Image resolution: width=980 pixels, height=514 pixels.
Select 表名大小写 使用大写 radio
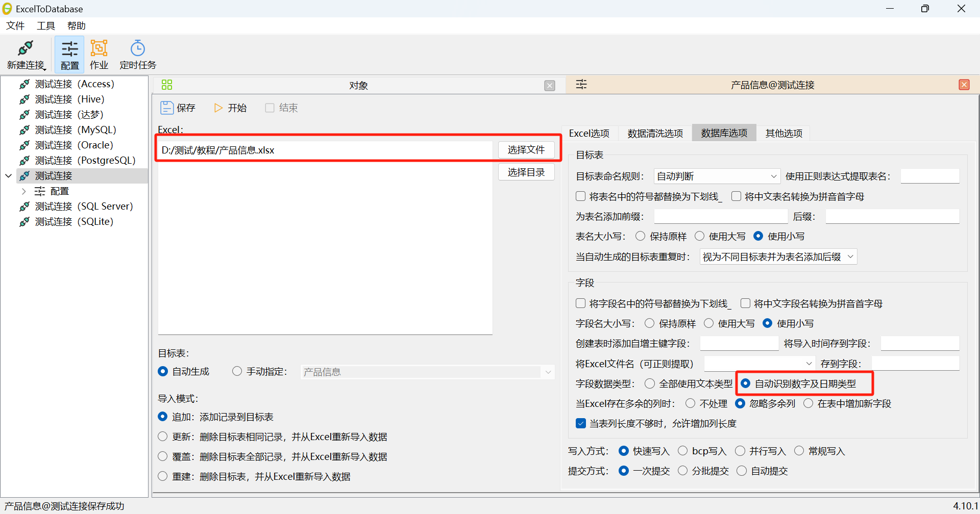pos(699,236)
